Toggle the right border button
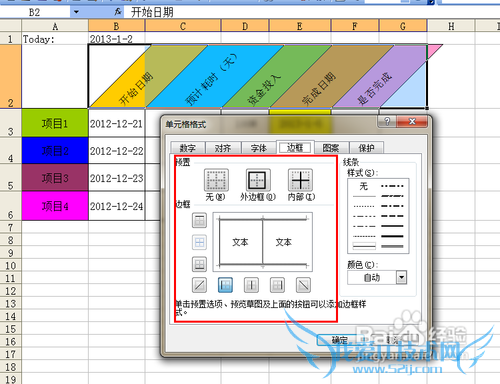 [277, 285]
